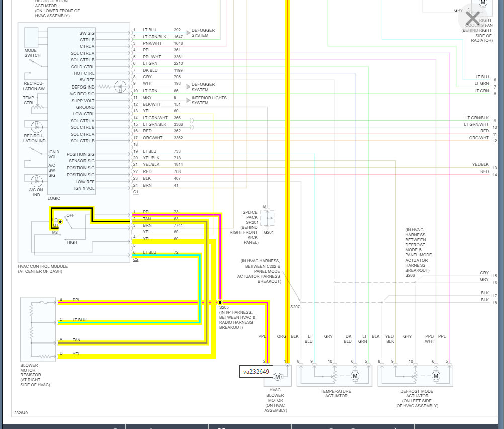Click the OFF blower switch position label
Image resolution: width=504 pixels, height=429 pixels.
point(71,215)
